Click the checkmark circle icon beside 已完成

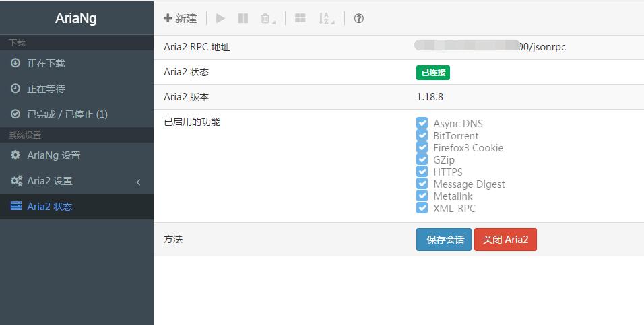point(15,114)
